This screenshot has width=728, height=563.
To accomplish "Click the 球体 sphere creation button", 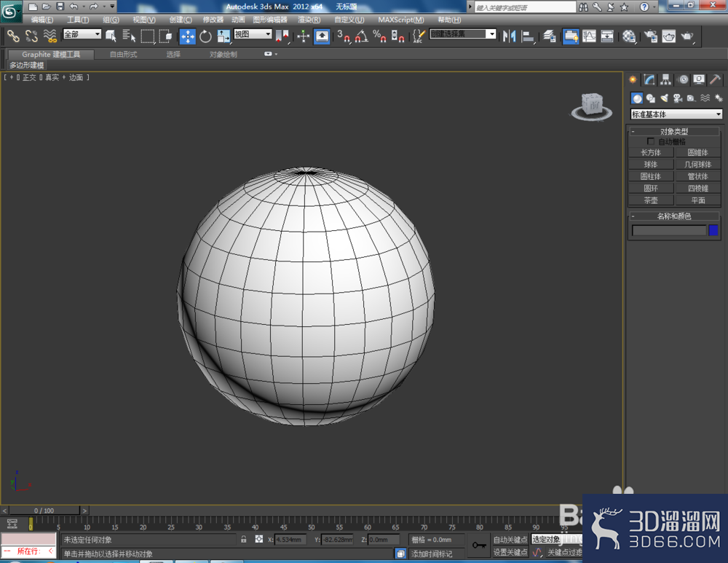I will (x=650, y=164).
